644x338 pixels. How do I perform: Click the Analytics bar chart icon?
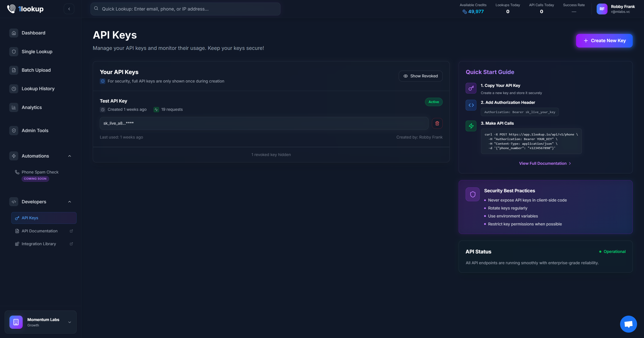(14, 107)
